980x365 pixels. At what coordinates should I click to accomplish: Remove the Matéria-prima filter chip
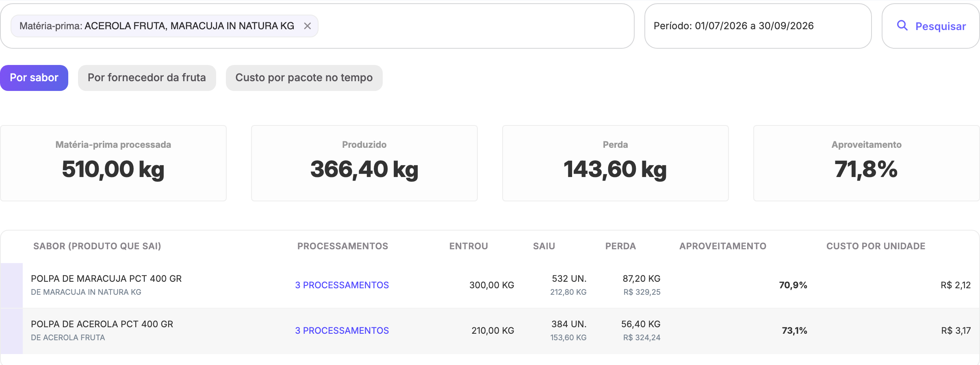point(308,26)
